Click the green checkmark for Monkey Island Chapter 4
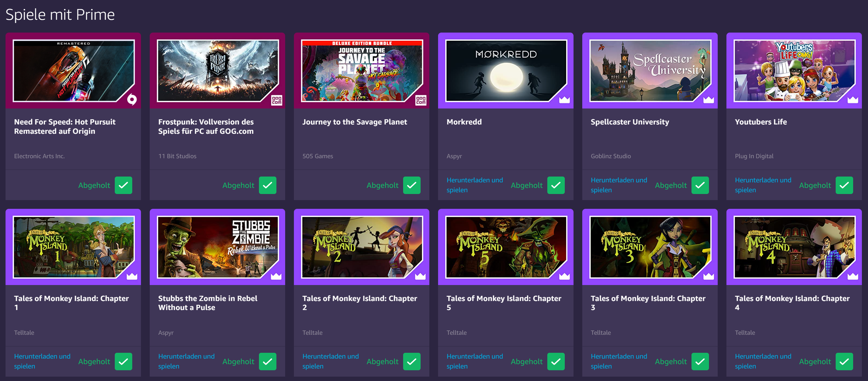Image resolution: width=868 pixels, height=381 pixels. [844, 362]
